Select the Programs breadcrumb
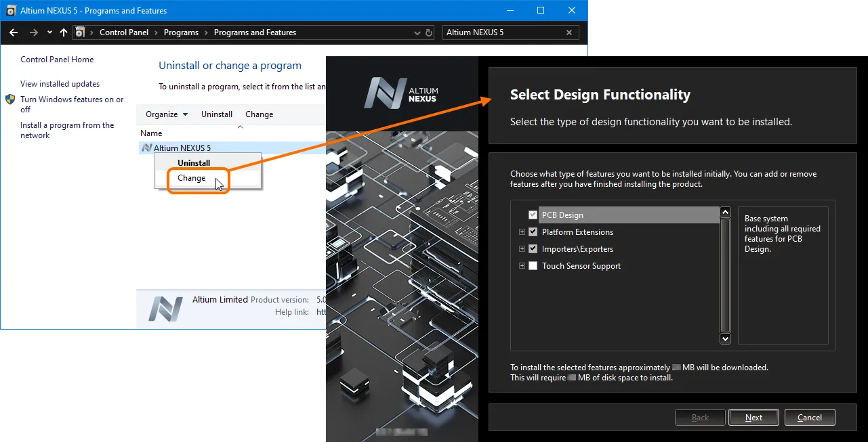 point(181,32)
